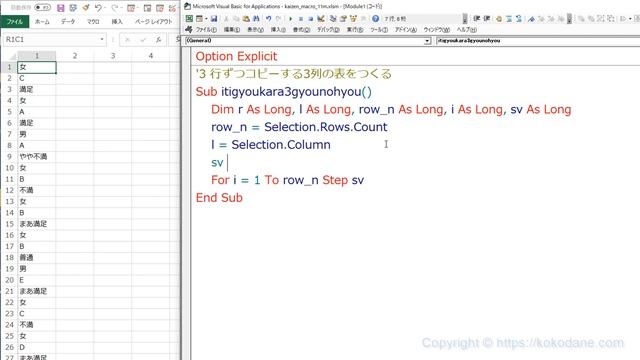This screenshot has width=640, height=360.
Task: Click the VBA editor title bar icon
Action: click(187, 6)
